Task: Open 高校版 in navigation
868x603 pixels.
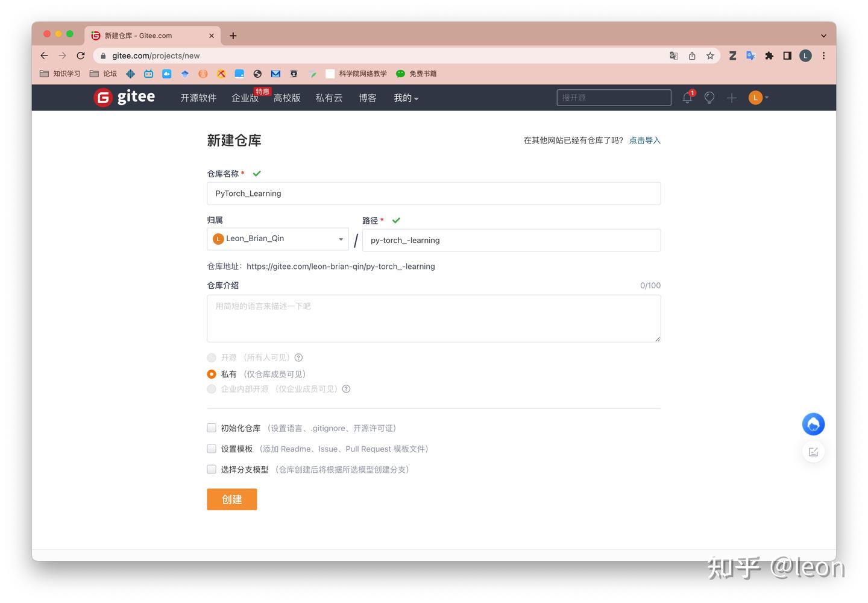Action: 287,98
